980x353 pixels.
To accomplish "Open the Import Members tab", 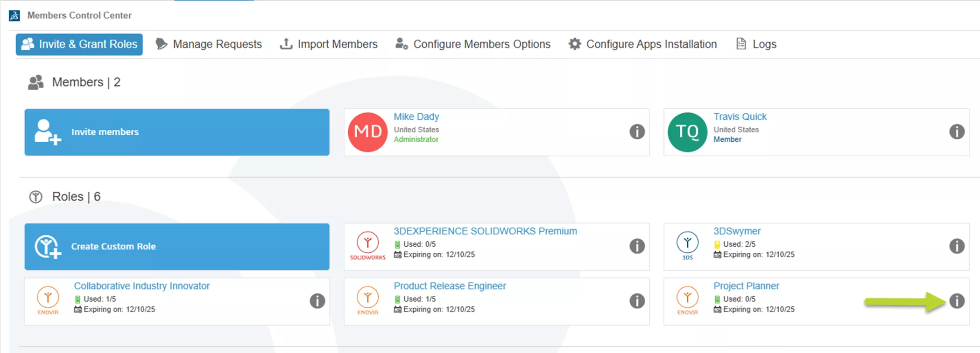I will tap(329, 44).
